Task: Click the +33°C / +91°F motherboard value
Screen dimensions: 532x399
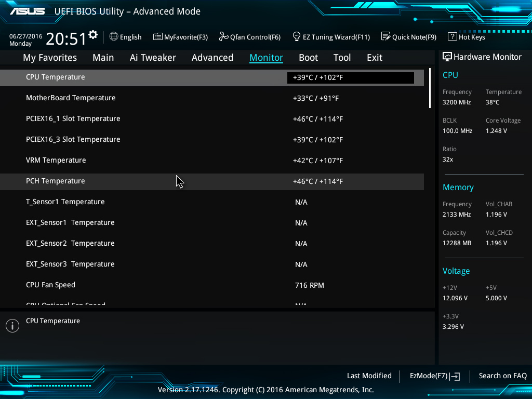Action: [x=316, y=98]
